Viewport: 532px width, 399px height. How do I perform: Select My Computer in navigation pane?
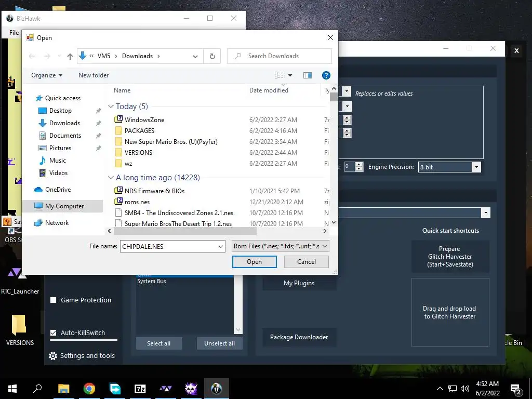click(62, 206)
